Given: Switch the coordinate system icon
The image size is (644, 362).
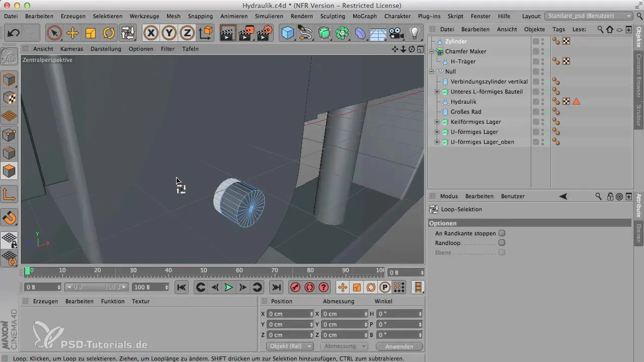Looking at the screenshot, I should pyautogui.click(x=205, y=34).
